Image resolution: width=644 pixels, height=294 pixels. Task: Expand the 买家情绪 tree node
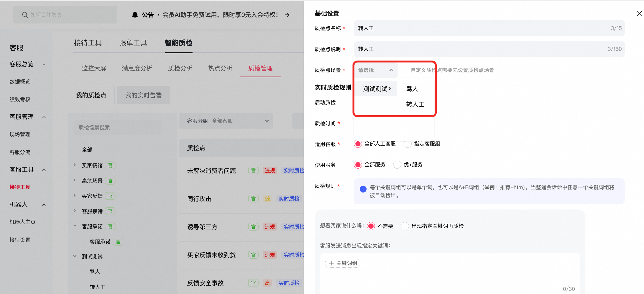point(75,165)
